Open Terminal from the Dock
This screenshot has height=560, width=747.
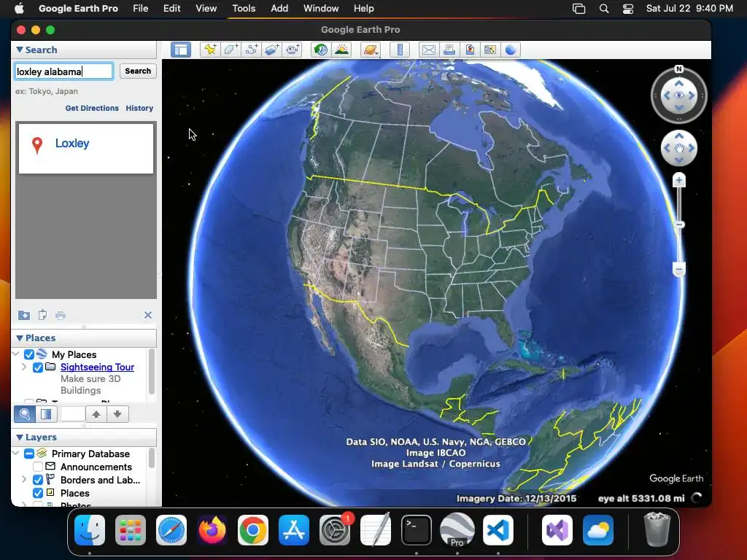click(x=417, y=530)
